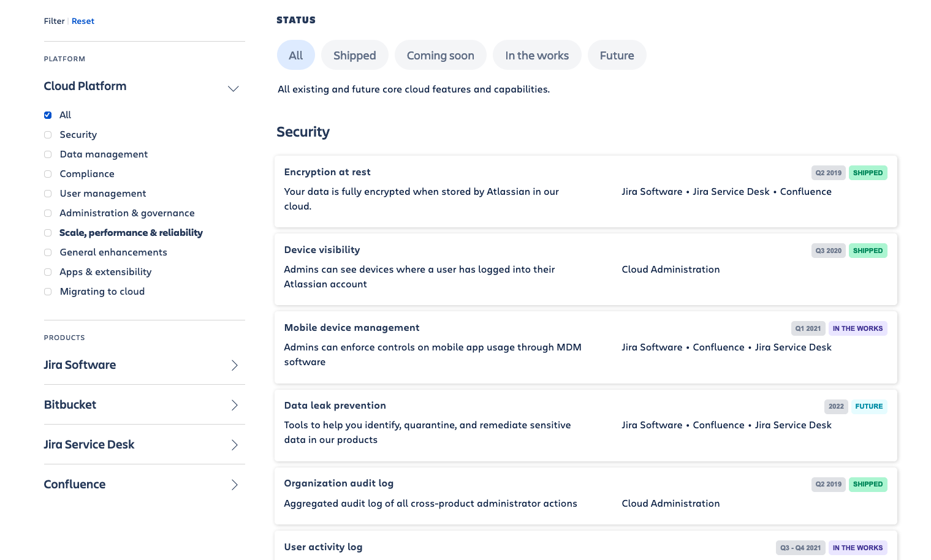Select Administration & governance checkbox
The height and width of the screenshot is (560, 931).
[x=48, y=213]
